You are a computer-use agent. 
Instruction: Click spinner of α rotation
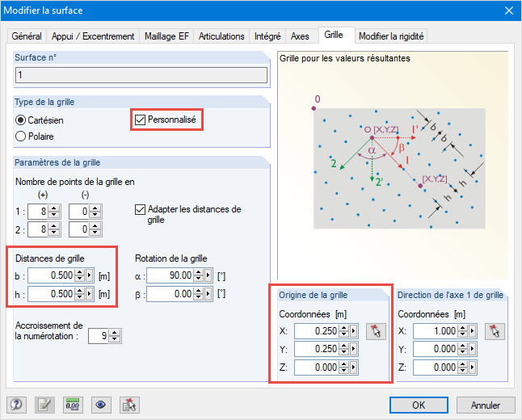point(199,275)
